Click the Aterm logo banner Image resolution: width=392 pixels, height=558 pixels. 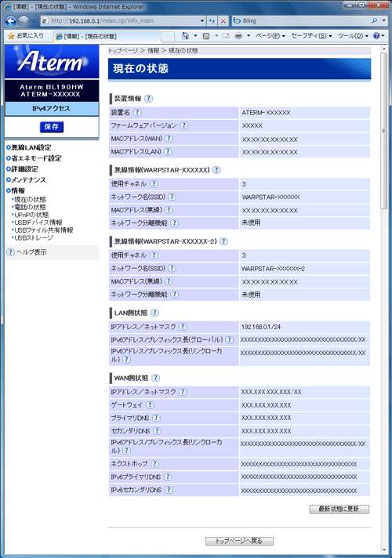coord(52,61)
